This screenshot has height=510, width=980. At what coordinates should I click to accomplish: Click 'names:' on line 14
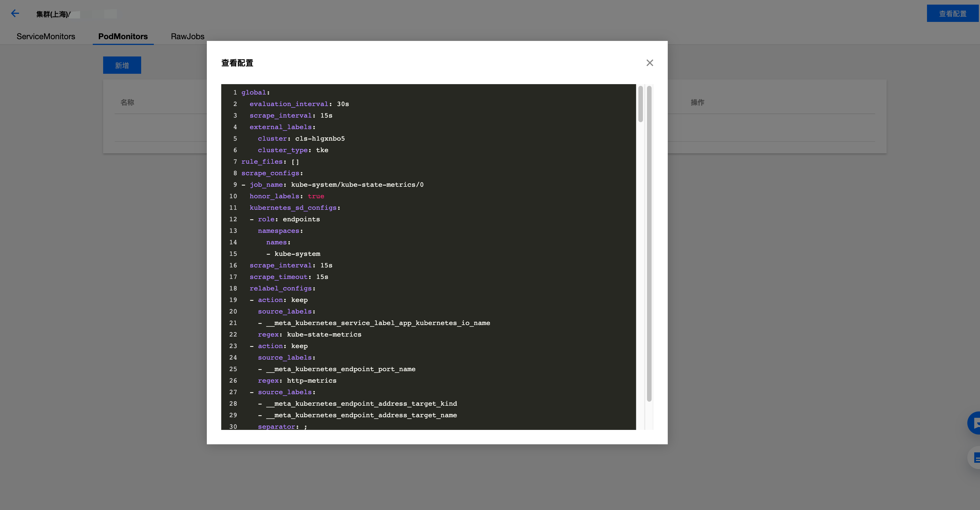tap(279, 242)
